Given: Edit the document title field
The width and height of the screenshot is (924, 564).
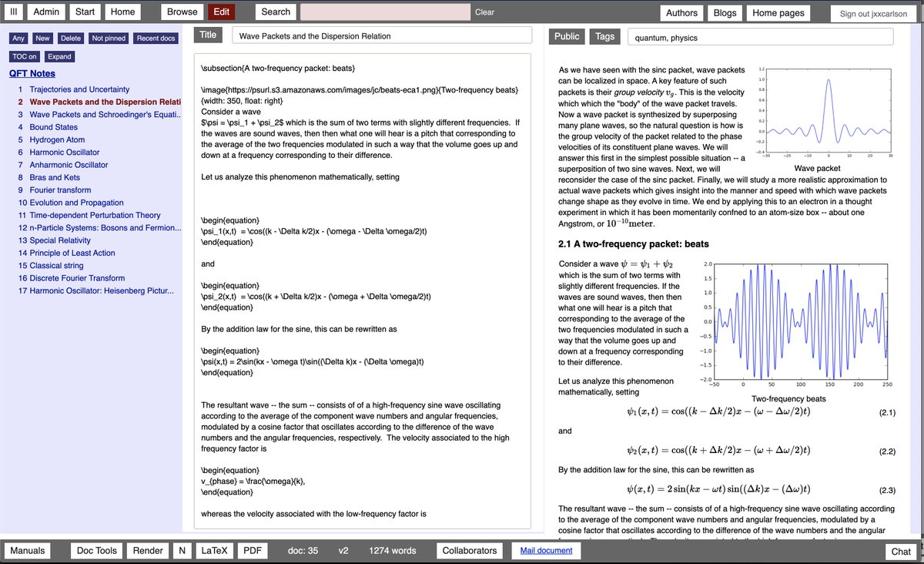Looking at the screenshot, I should click(380, 35).
